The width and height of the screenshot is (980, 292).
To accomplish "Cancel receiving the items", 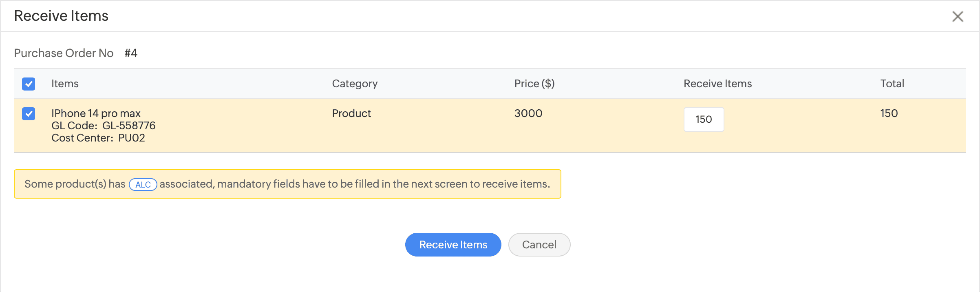I will pyautogui.click(x=539, y=245).
